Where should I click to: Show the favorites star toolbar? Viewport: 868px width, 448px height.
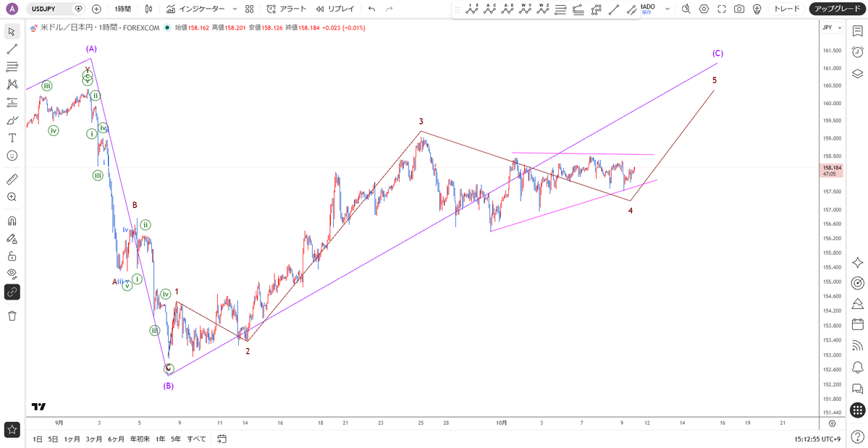[x=12, y=429]
